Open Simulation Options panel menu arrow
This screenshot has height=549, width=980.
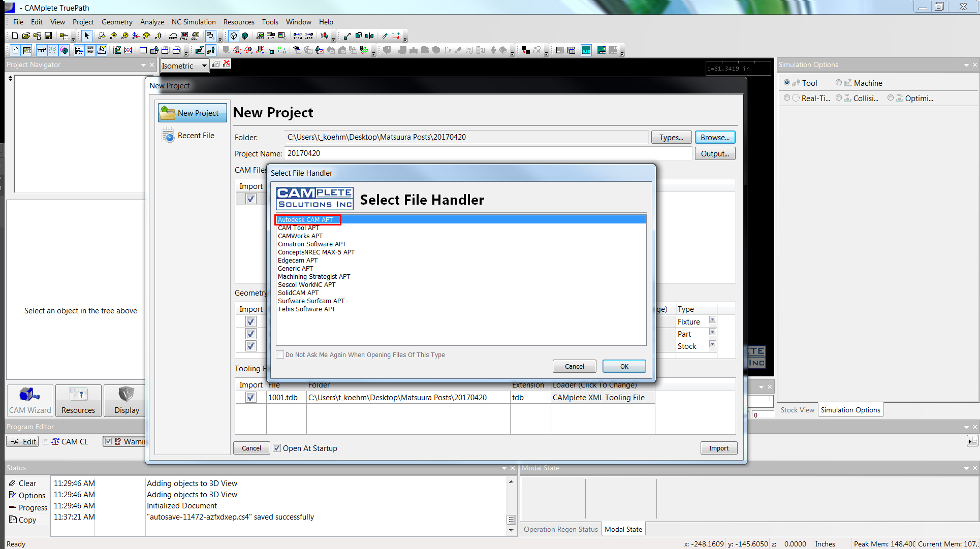tap(966, 65)
